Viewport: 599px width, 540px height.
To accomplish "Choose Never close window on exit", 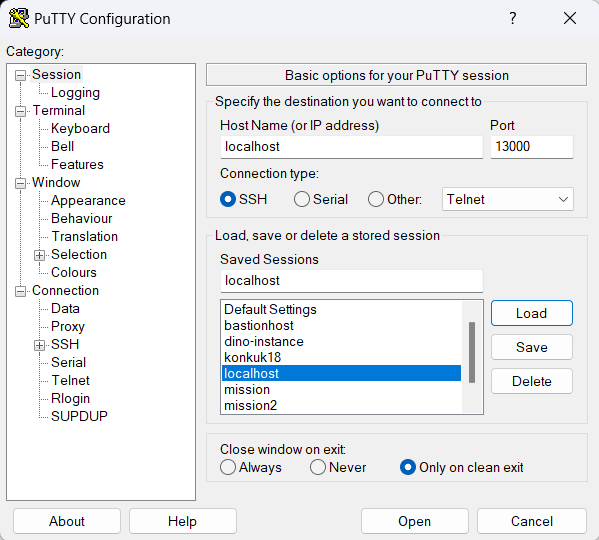I will pos(318,467).
